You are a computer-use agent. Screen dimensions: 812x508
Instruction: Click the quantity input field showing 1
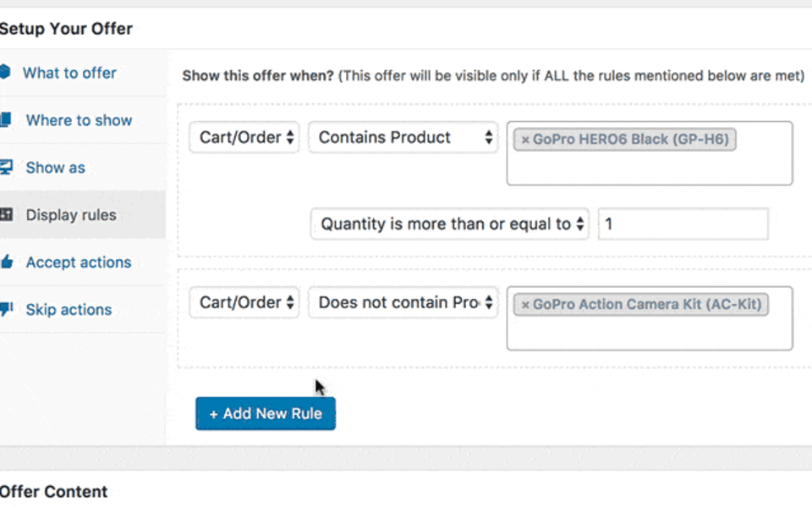click(683, 224)
